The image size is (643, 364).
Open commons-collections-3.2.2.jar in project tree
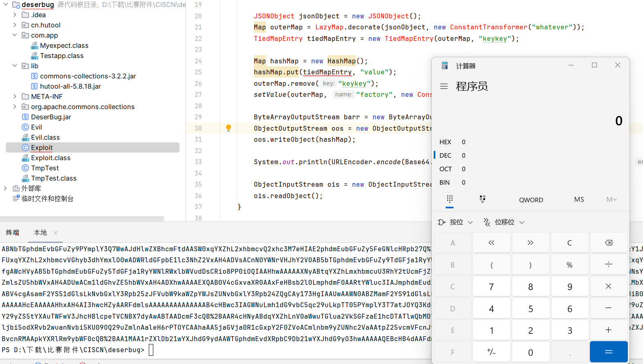88,76
